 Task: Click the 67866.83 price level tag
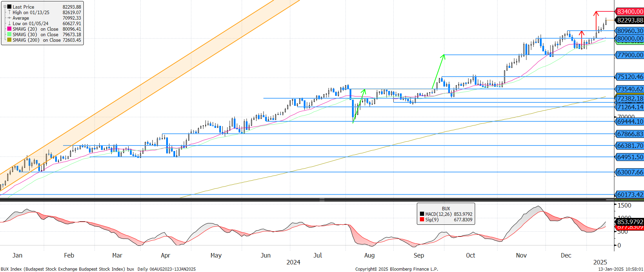point(630,134)
